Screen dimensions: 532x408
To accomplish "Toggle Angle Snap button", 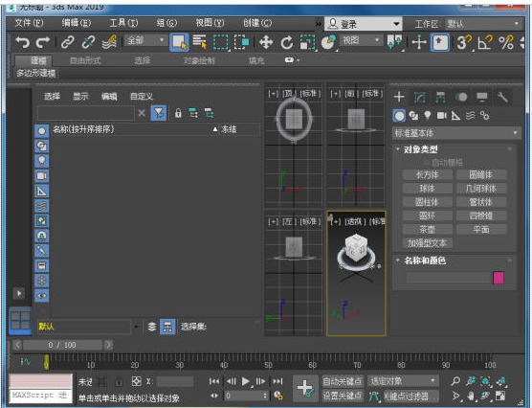I will pyautogui.click(x=485, y=43).
